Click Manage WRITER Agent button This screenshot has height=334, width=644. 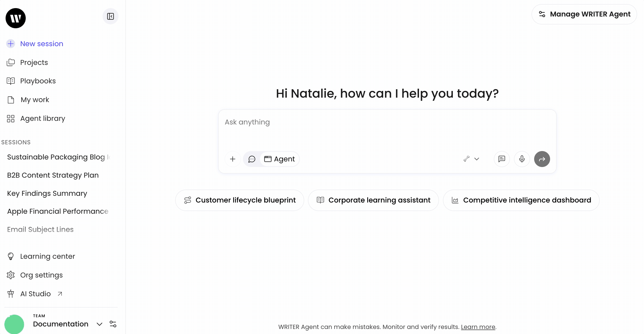point(584,14)
